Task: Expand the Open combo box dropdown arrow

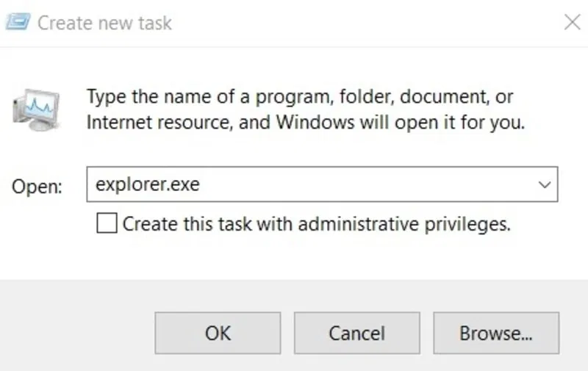Action: [544, 184]
